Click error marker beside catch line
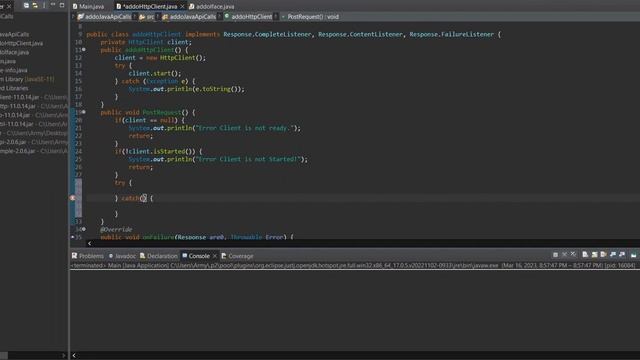This screenshot has width=640, height=360. pos(73,198)
